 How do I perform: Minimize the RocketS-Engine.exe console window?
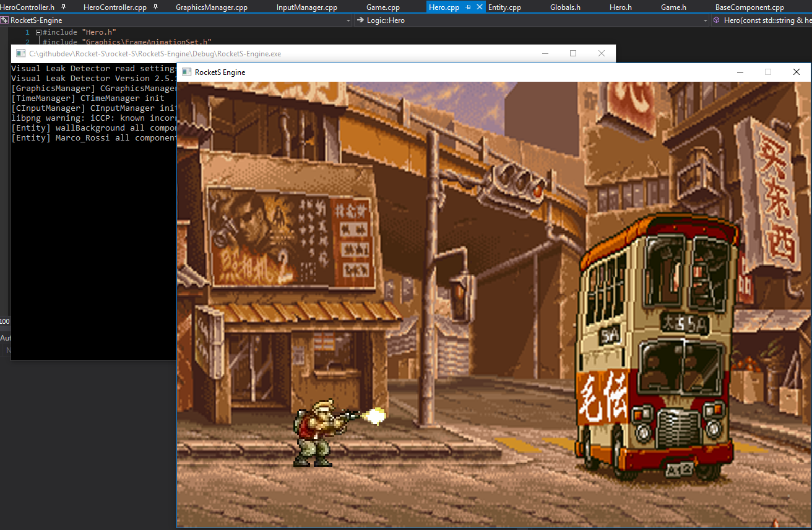[545, 54]
